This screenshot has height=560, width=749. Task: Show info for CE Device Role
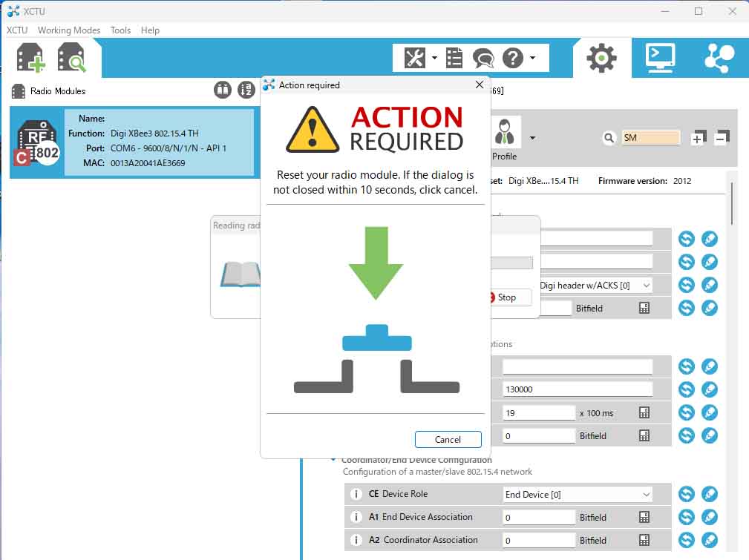356,494
